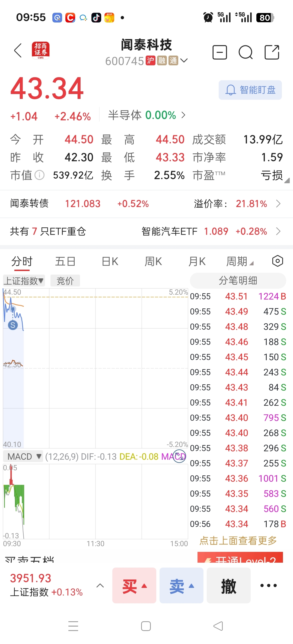293x644 pixels.
Task: Expand stock code dropdown chevron
Action: point(184,60)
